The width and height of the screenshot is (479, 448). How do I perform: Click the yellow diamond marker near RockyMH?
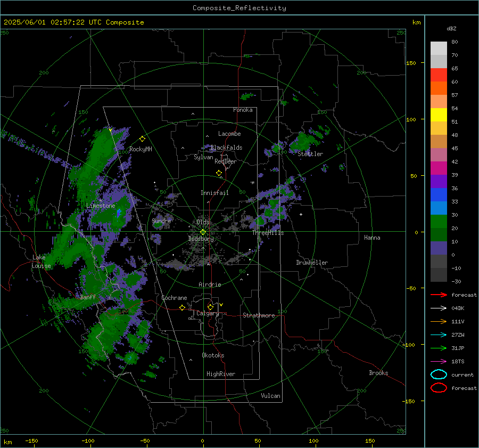142,139
